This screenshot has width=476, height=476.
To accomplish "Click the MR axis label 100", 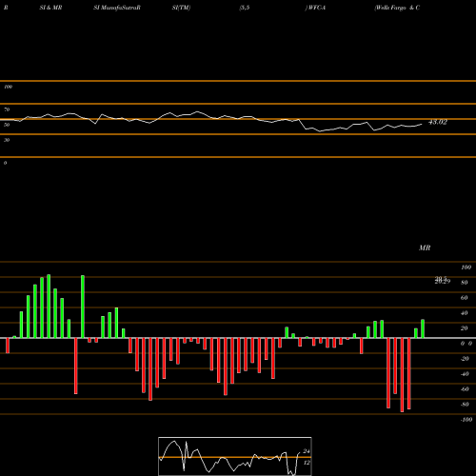I will click(466, 268).
